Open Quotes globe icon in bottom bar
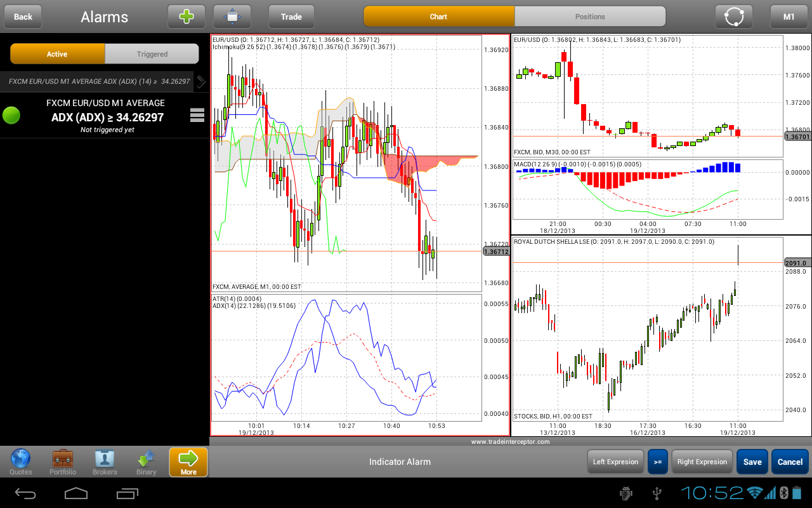 click(x=21, y=462)
